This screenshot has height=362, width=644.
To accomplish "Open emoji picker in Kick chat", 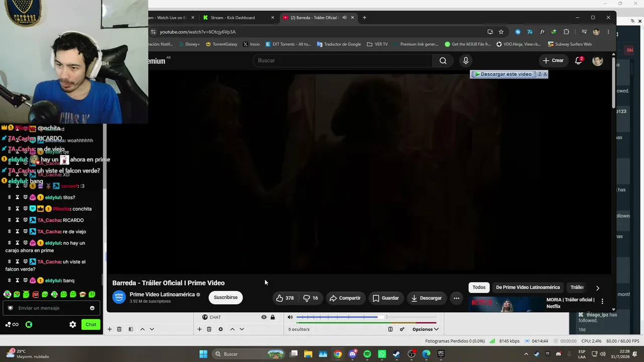I will click(x=92, y=308).
